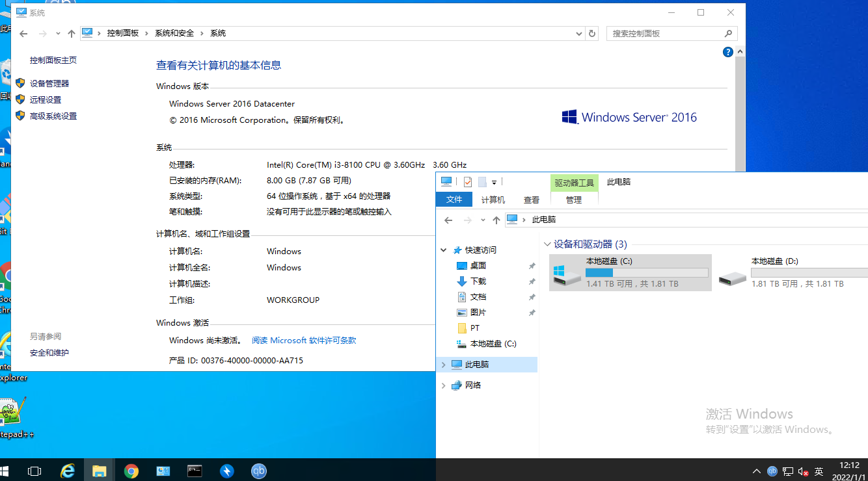Go up one level in Explorer
868x481 pixels.
click(x=496, y=220)
